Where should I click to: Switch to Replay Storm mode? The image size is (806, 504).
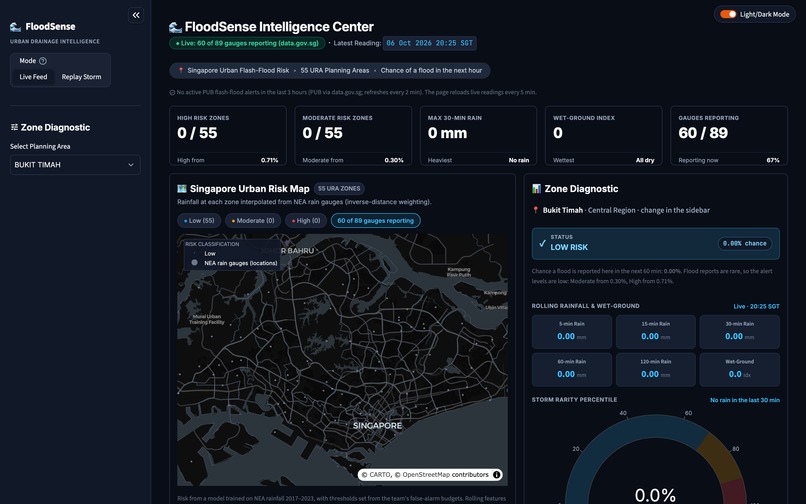81,77
